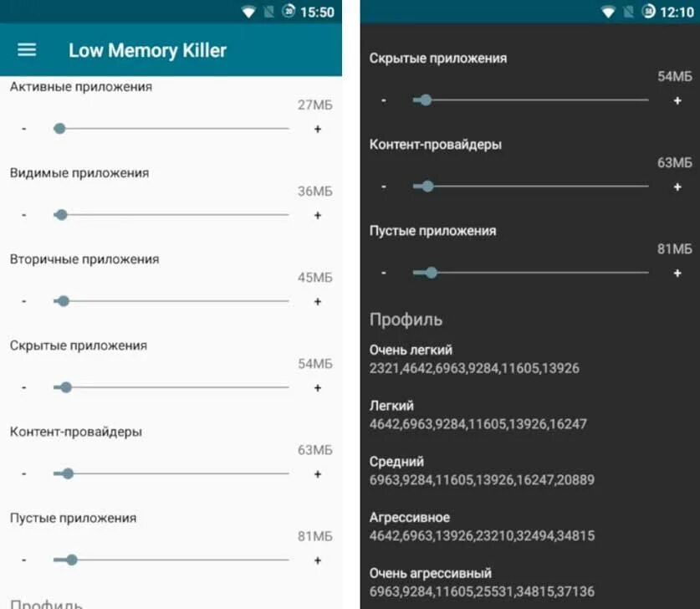Tap the no-SIM icon on left screen
Image resolution: width=700 pixels, height=609 pixels.
[x=268, y=12]
